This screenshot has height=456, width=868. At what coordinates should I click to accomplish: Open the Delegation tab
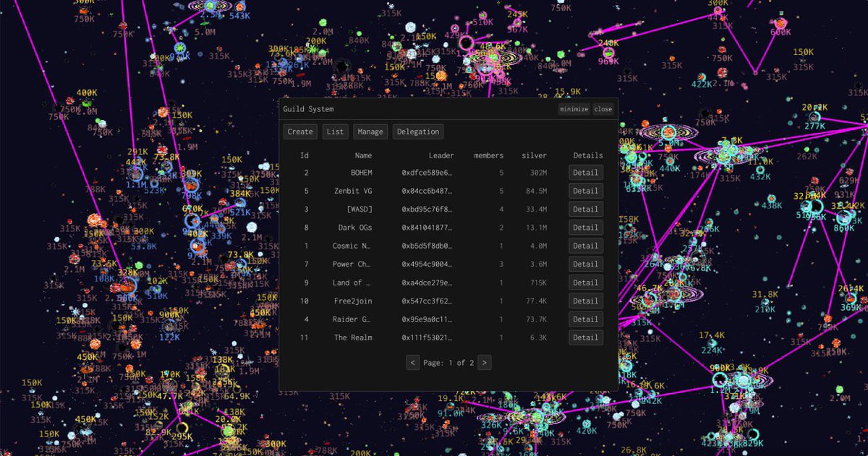418,132
